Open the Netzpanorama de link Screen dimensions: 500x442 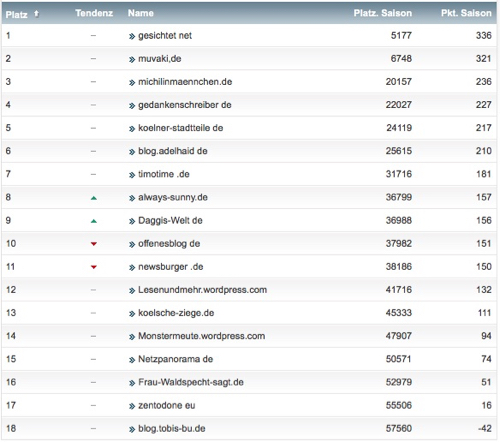[176, 359]
